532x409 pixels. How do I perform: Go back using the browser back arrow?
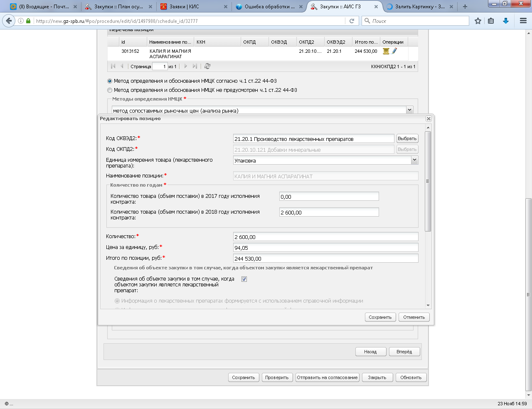coord(9,21)
